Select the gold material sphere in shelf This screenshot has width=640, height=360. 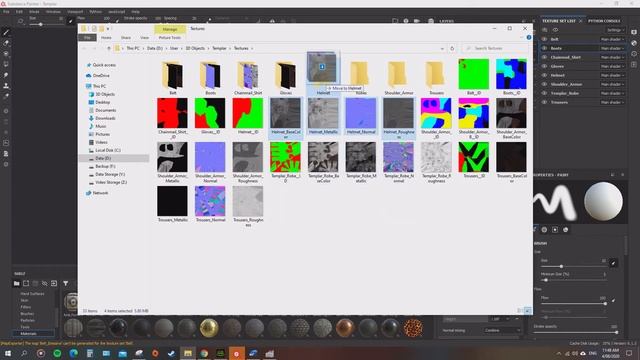[209, 328]
